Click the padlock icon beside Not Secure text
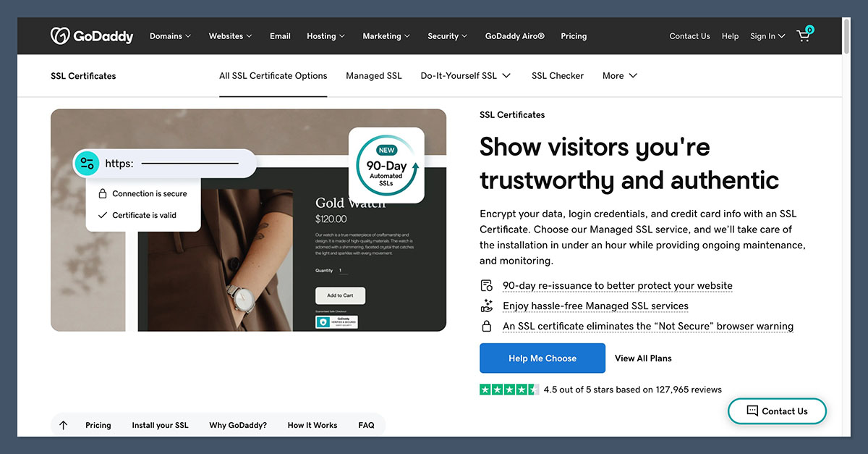Screen dimensions: 868x454 click(487, 326)
